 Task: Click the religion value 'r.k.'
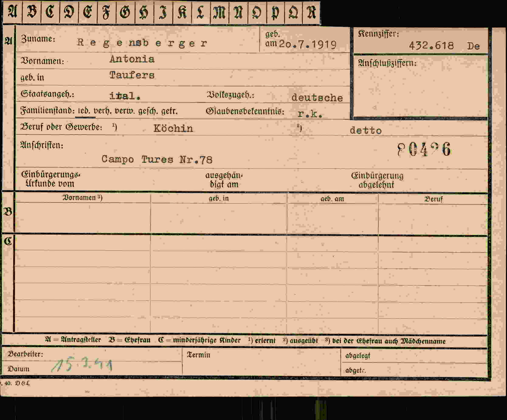click(310, 114)
